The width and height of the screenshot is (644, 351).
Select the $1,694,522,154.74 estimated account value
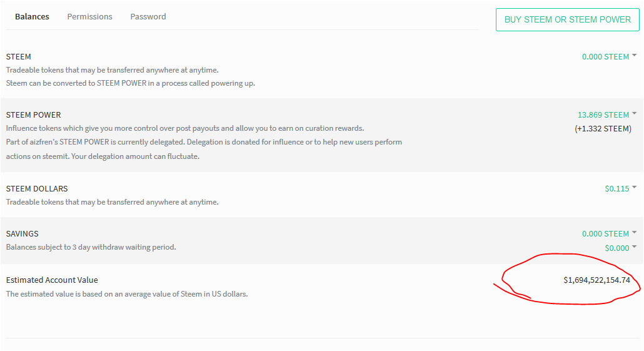point(596,280)
